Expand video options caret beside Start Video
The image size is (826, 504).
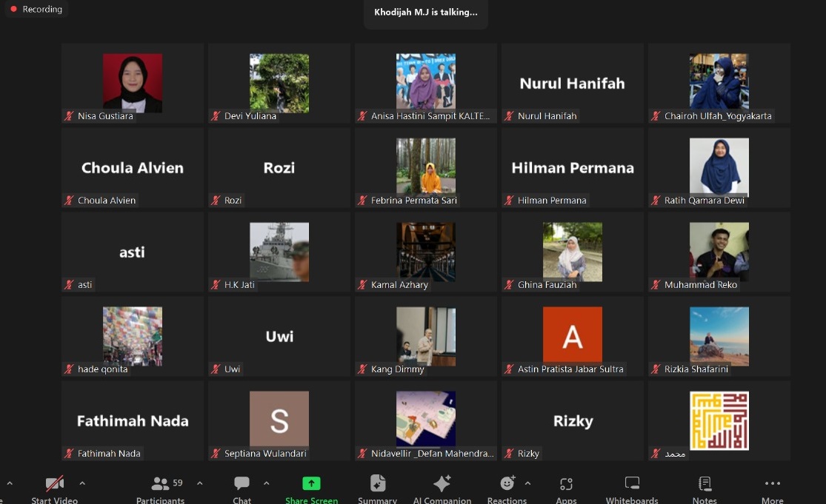pyautogui.click(x=82, y=483)
